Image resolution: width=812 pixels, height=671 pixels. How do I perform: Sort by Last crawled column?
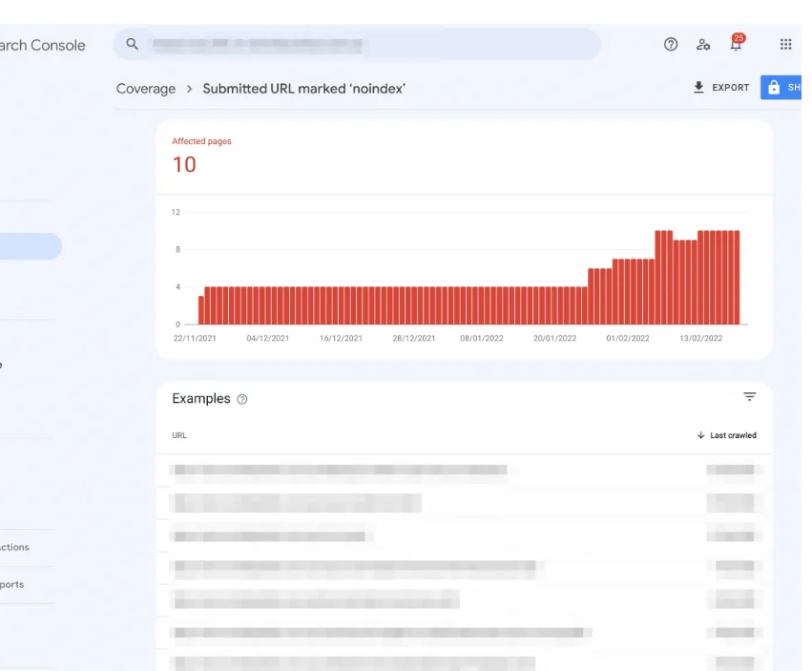coord(726,435)
